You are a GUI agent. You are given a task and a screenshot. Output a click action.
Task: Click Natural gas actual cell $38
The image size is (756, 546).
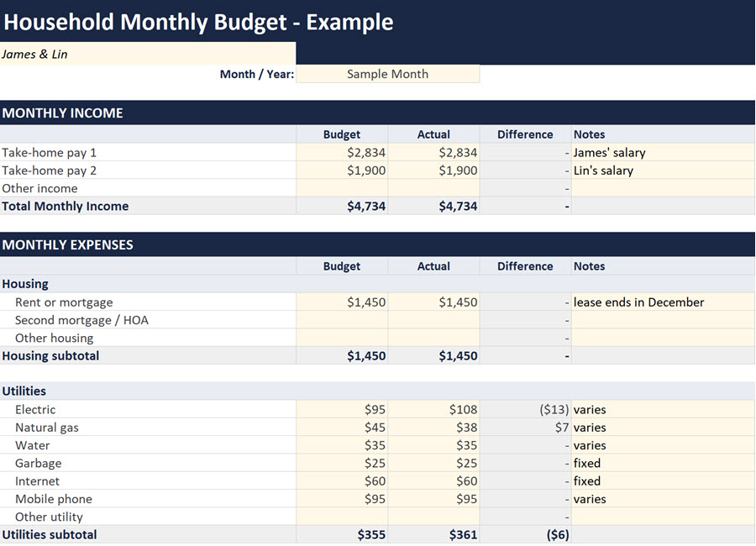pos(433,428)
